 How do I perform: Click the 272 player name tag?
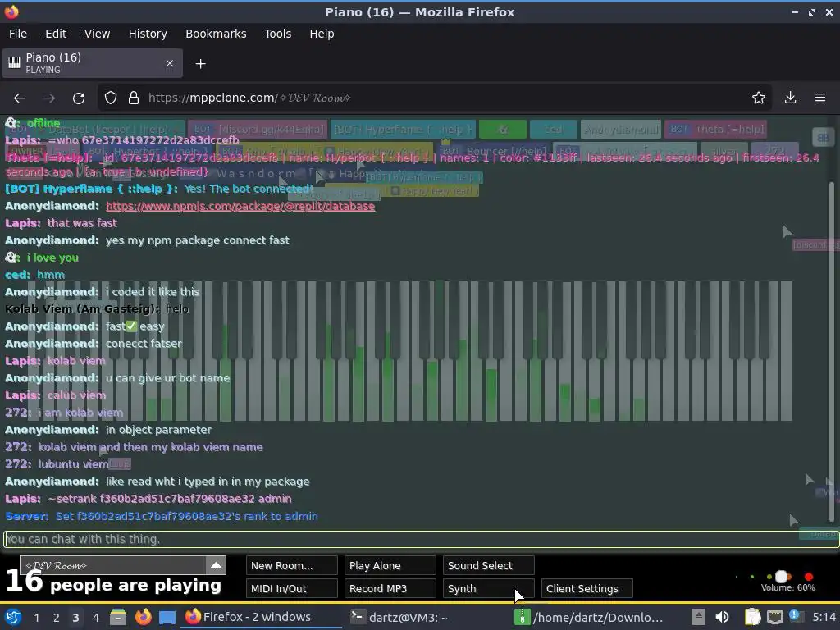(x=774, y=151)
